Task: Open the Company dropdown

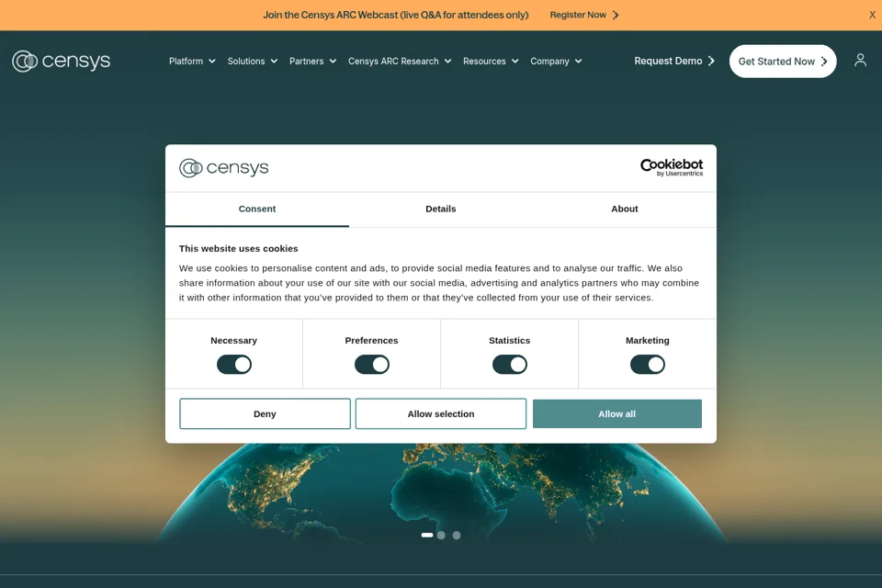Action: point(556,61)
